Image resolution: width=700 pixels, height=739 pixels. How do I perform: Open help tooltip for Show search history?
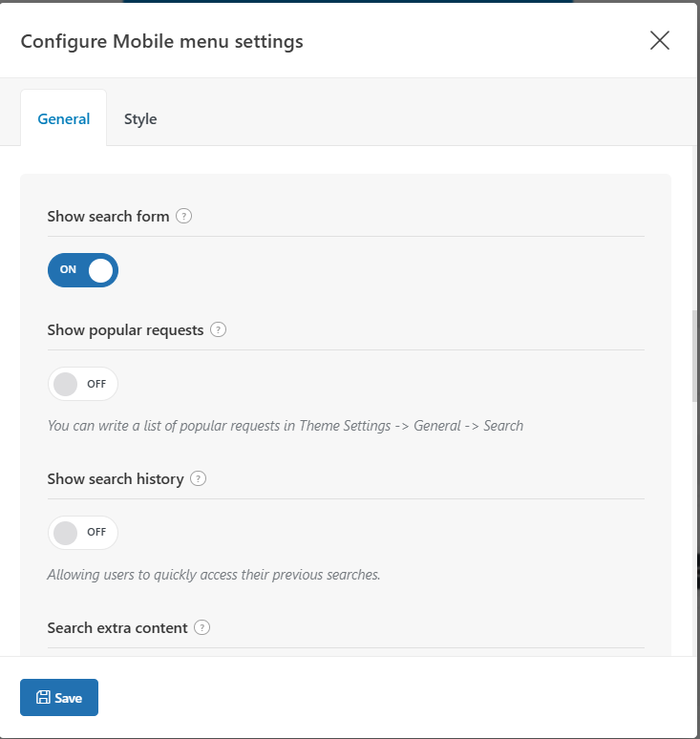198,479
